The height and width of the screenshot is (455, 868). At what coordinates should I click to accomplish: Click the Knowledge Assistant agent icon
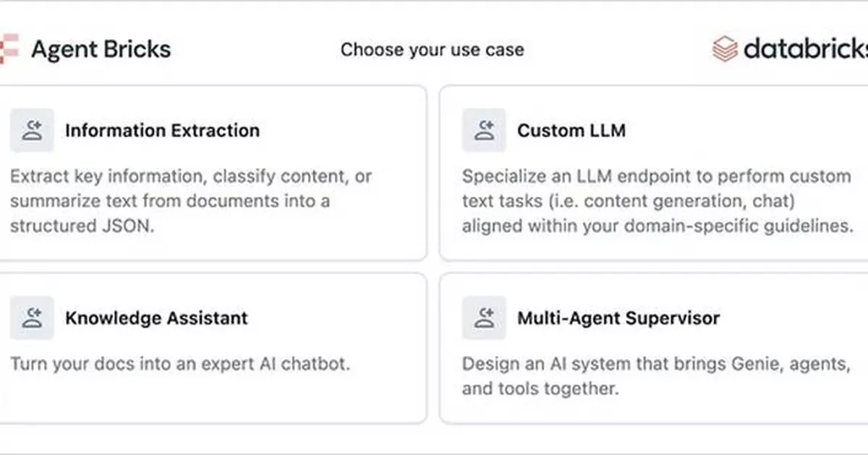pos(32,318)
